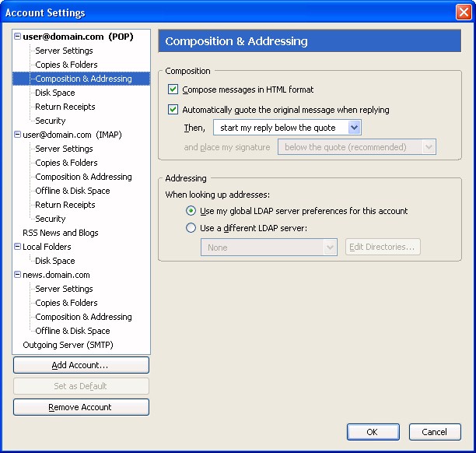
Task: Collapse the user@domain.com (IMAP) account tree
Action: tap(18, 135)
